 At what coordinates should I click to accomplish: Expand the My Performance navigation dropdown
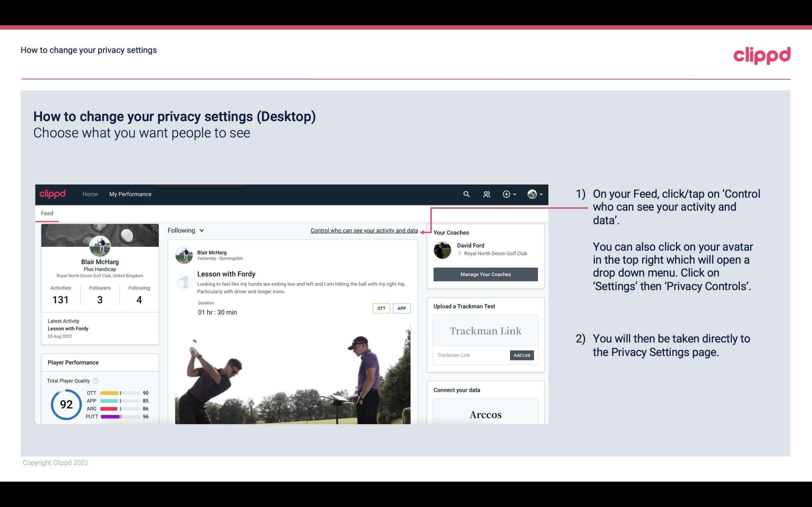coord(130,194)
